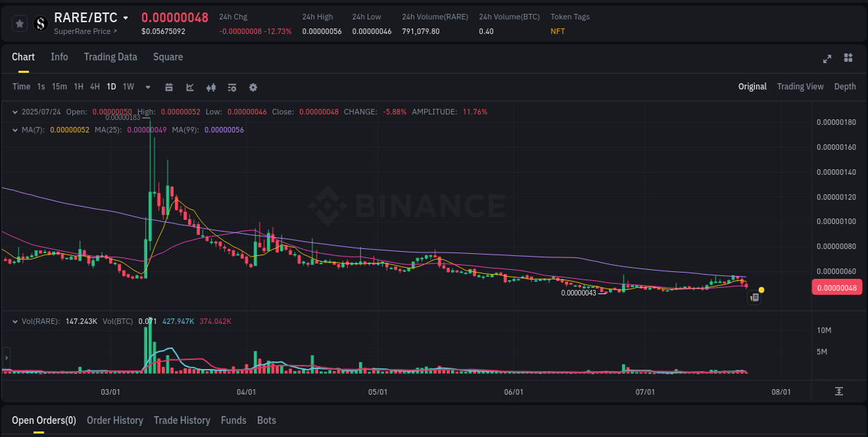Screen dimensions: 868x437
Task: Click the red current price label 0.00000048
Action: tap(837, 286)
